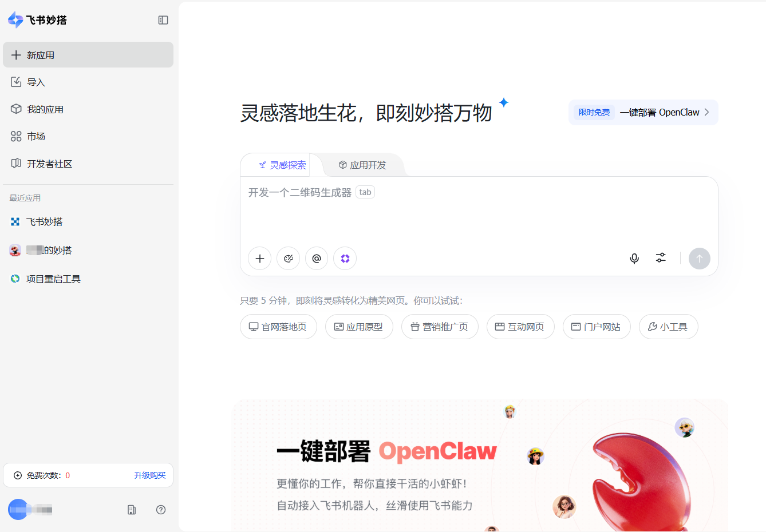Activate the microphone voice input icon
766x532 pixels.
point(634,258)
